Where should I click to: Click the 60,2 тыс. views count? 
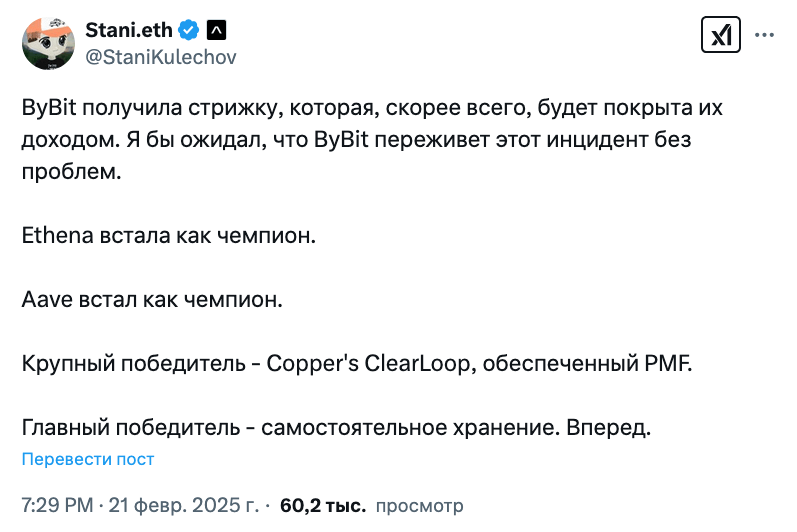(x=323, y=505)
